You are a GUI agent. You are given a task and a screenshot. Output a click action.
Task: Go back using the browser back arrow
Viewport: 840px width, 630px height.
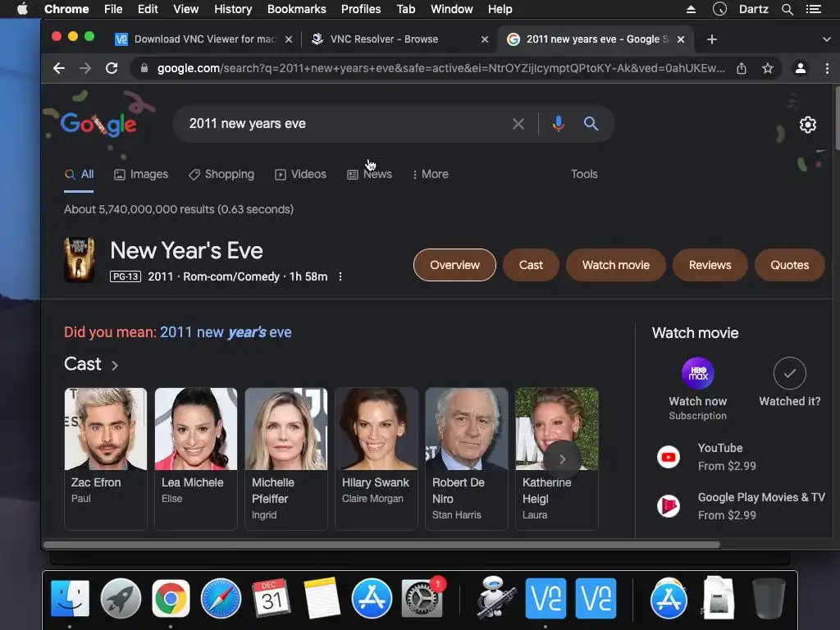59,68
